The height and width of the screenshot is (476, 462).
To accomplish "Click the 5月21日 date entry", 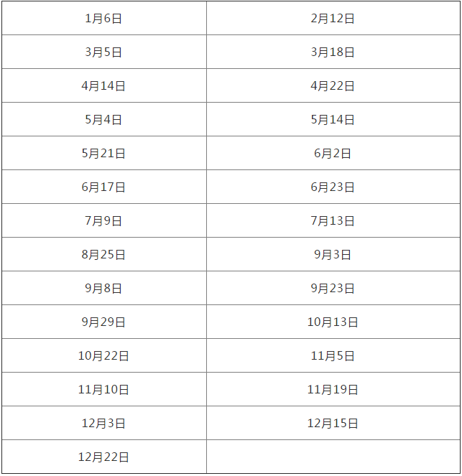I will coord(104,153).
